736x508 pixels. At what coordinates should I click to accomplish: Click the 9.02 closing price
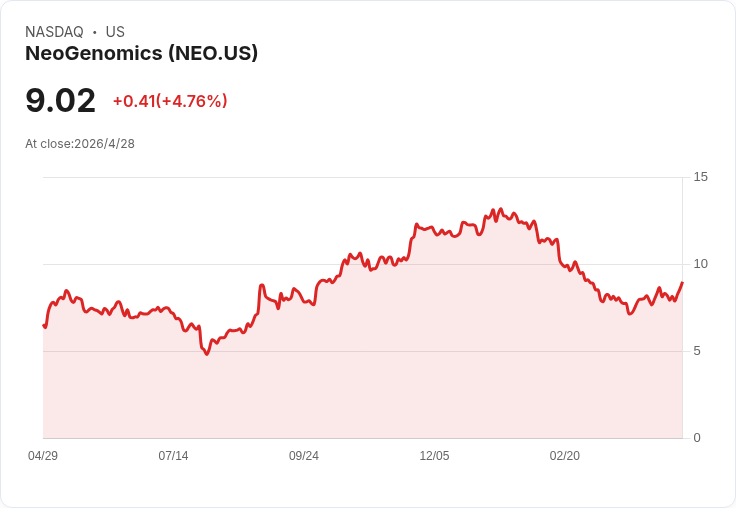pyautogui.click(x=60, y=101)
